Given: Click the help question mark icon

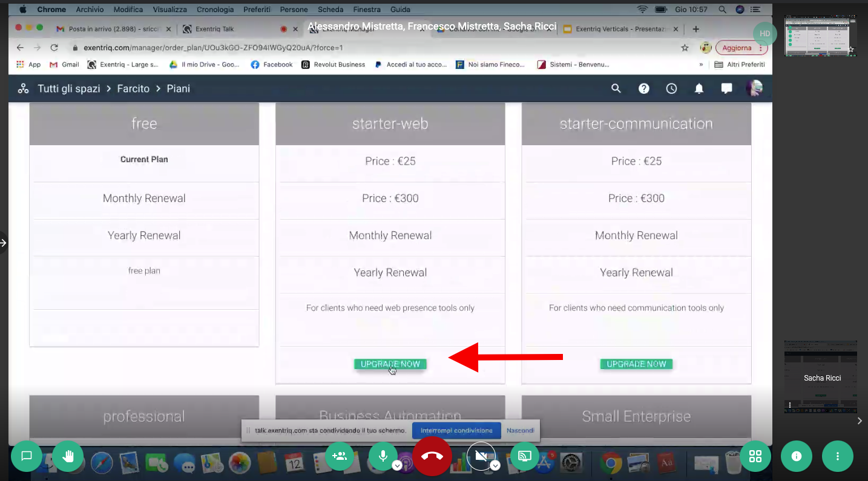Looking at the screenshot, I should [x=644, y=89].
